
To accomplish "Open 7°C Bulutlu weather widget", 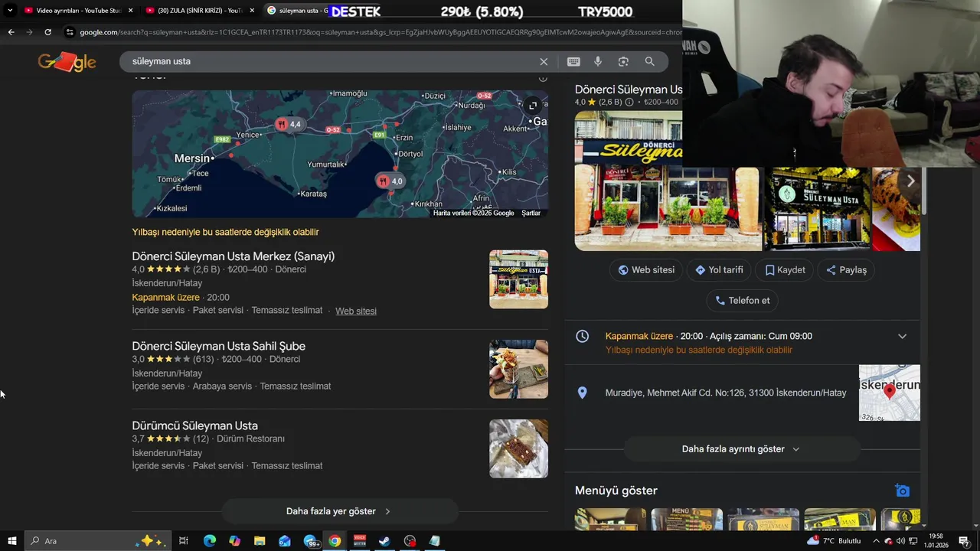I will point(834,541).
